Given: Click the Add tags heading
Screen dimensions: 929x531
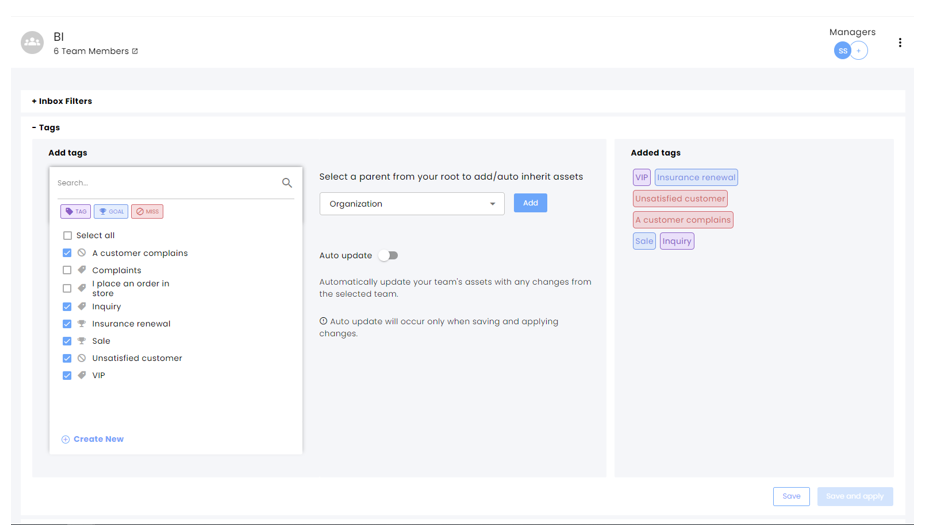Looking at the screenshot, I should pos(68,153).
